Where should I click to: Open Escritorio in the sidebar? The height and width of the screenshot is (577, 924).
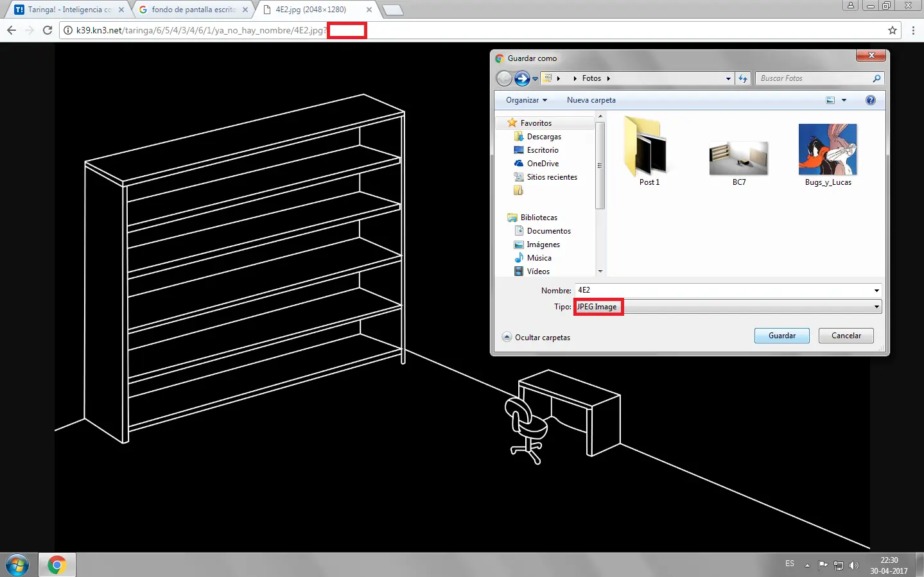click(x=543, y=150)
